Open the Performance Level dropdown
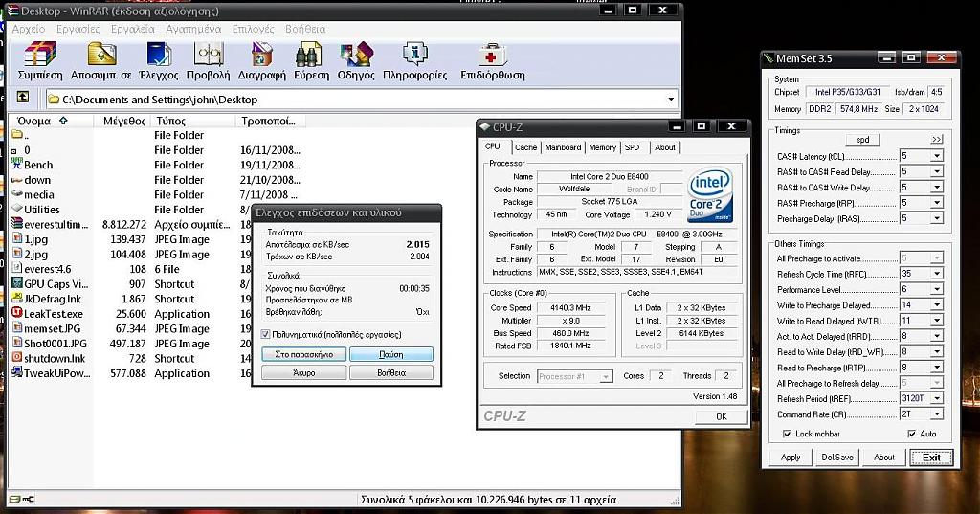Screen dimensions: 980x514 tap(936, 289)
